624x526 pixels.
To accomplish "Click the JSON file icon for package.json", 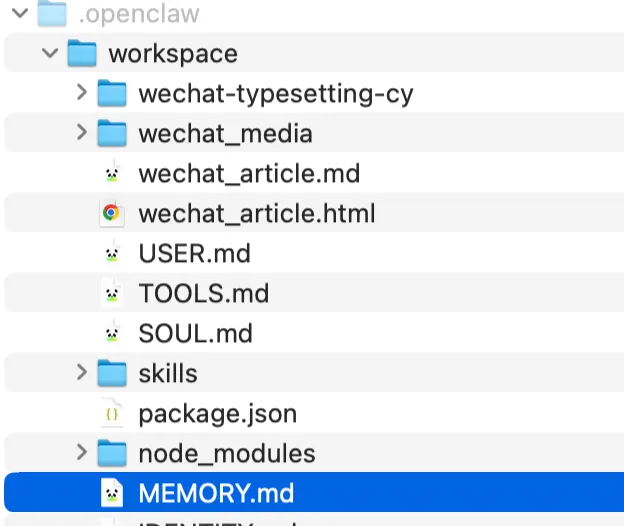I will [x=112, y=413].
